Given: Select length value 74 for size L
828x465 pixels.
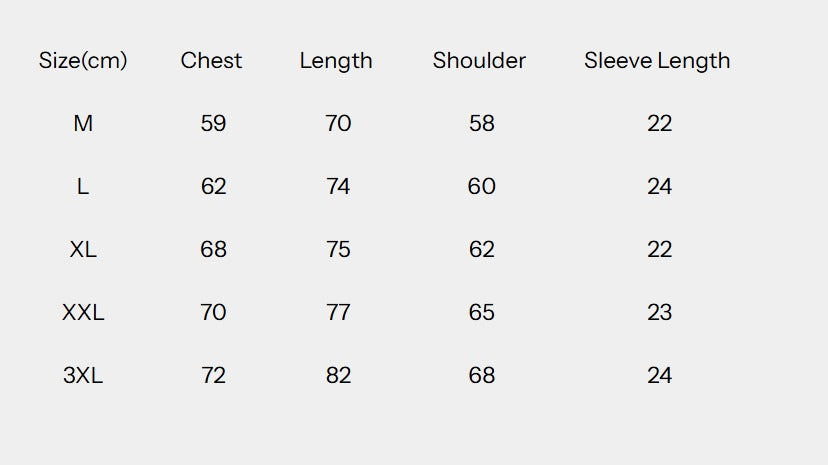Looking at the screenshot, I should coord(338,186).
